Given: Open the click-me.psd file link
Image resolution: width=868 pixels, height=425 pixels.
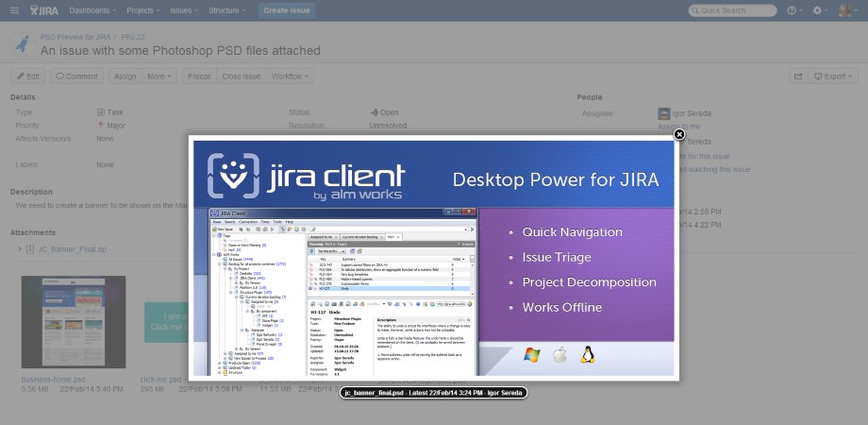Looking at the screenshot, I should 160,380.
